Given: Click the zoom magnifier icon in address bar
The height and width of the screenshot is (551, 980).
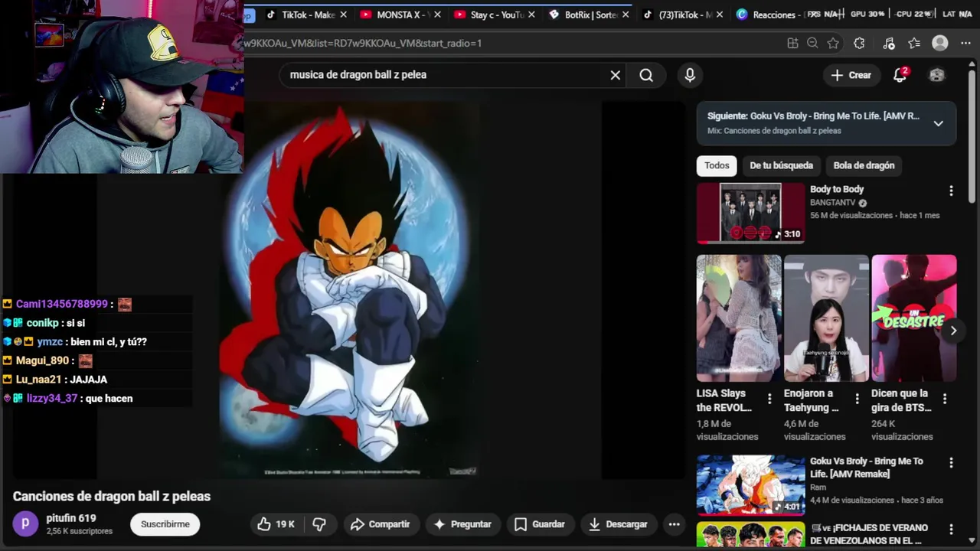Looking at the screenshot, I should (x=812, y=44).
